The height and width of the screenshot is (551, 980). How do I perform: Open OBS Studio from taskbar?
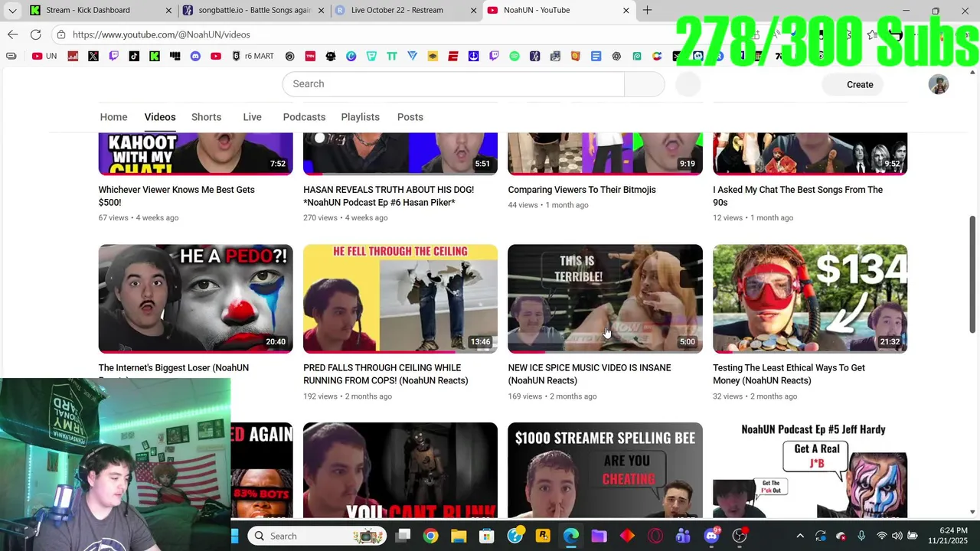[x=740, y=536]
